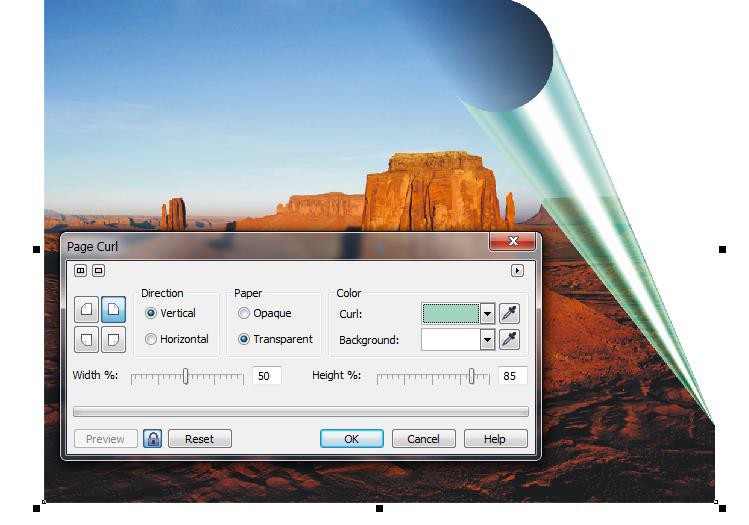749x525 pixels.
Task: Open the Curl color dropdown arrow
Action: (487, 314)
